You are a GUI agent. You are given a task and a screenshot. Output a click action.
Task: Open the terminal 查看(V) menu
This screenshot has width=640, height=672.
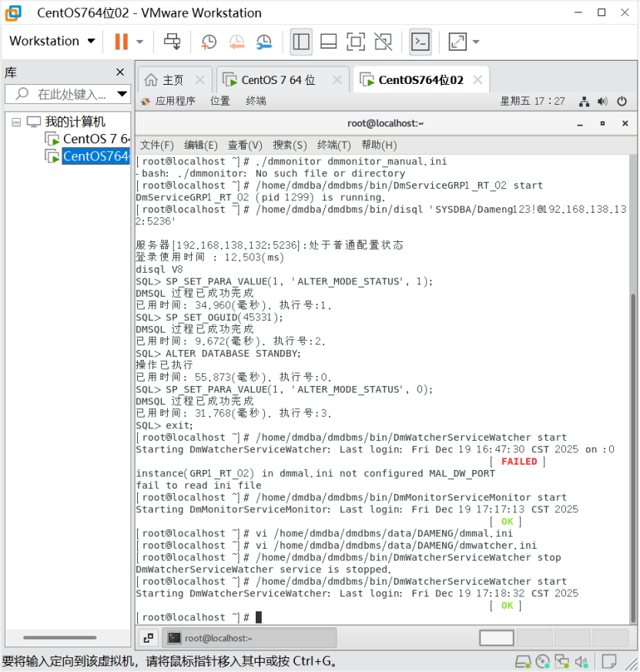[245, 146]
